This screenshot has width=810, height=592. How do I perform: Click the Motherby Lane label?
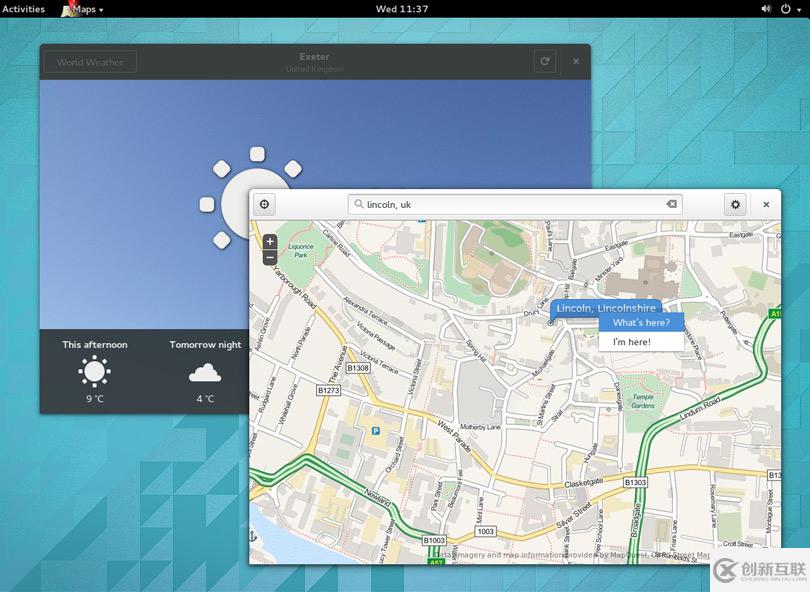pyautogui.click(x=480, y=427)
